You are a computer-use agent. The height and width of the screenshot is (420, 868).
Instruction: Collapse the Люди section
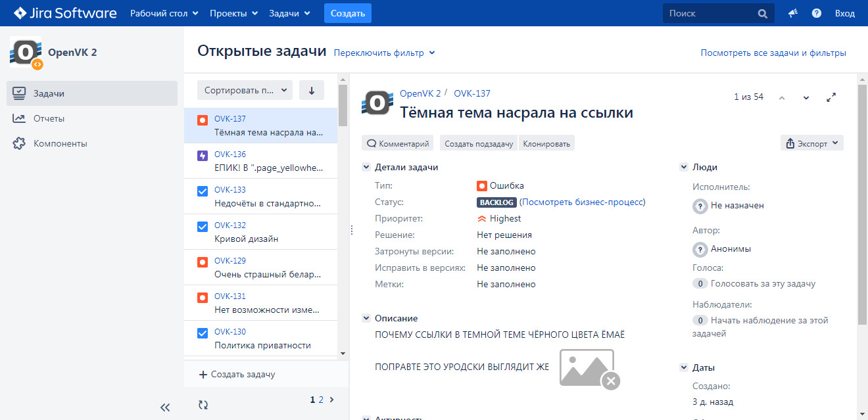click(683, 168)
